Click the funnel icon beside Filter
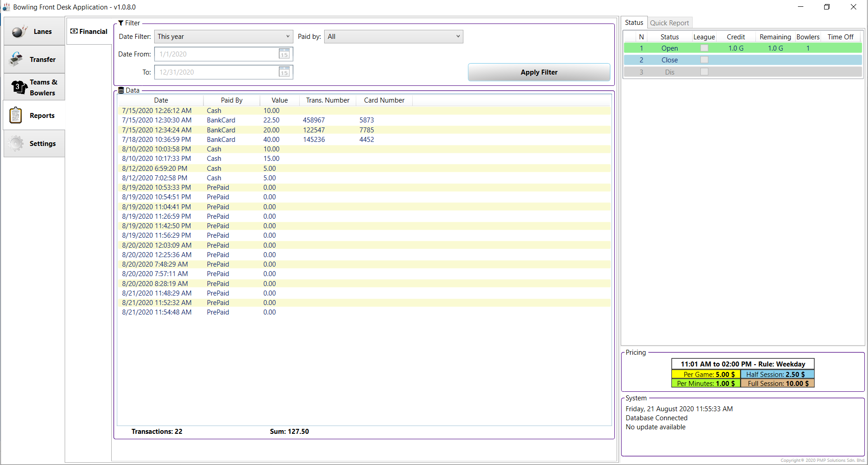 pos(121,23)
